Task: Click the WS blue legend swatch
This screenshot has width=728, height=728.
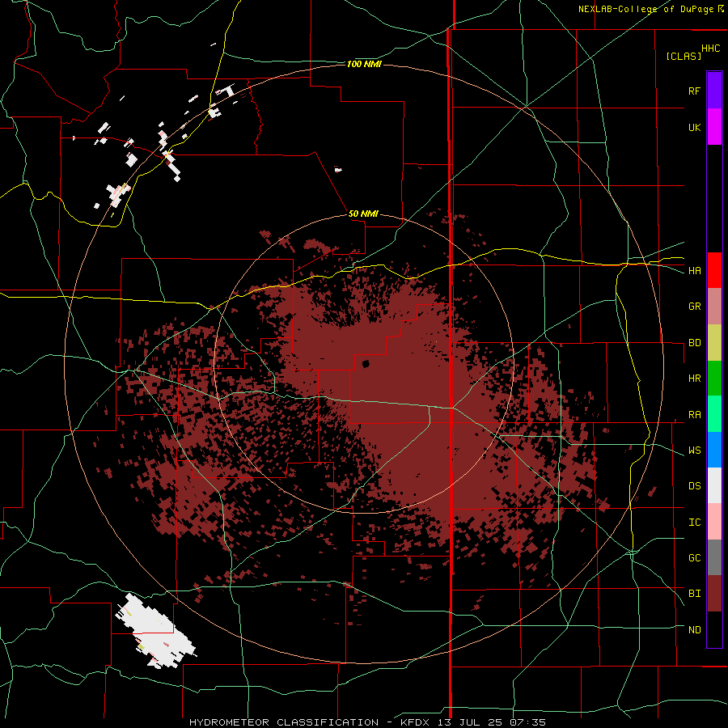Action: pos(714,450)
